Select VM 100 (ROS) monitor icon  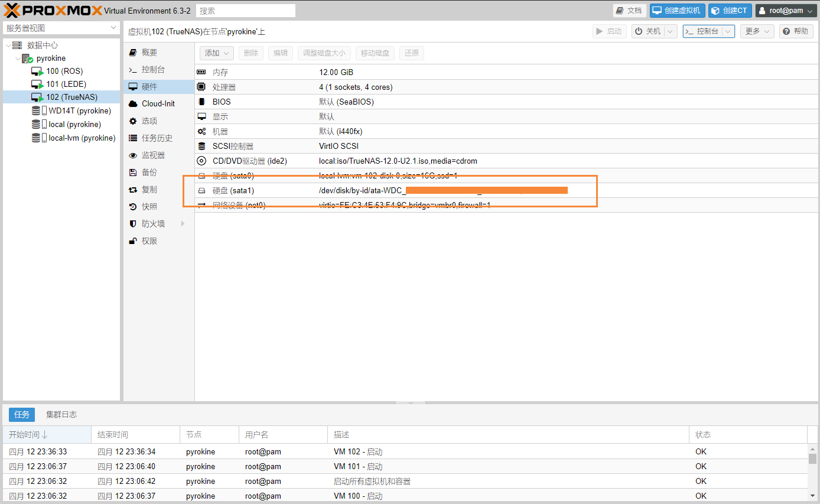tap(37, 71)
